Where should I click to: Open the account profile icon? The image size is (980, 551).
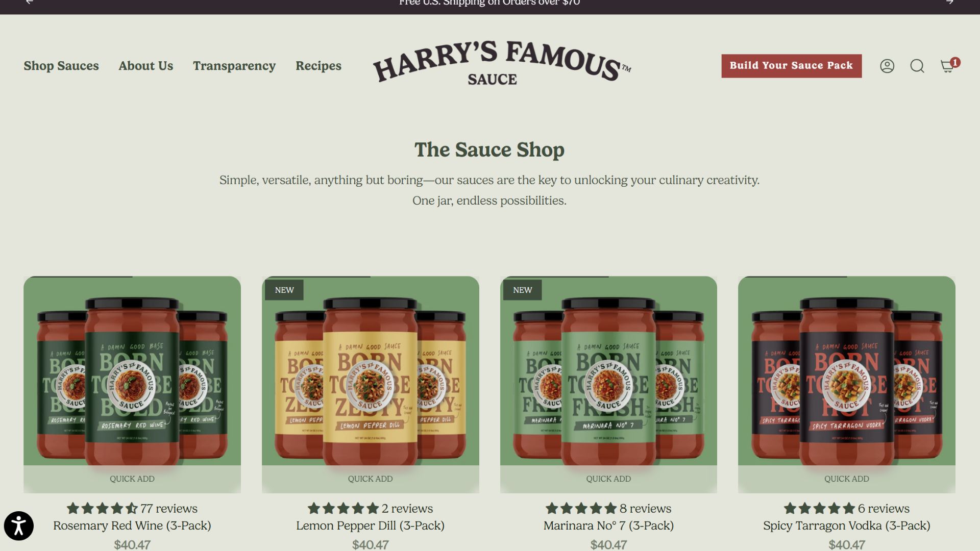point(887,66)
